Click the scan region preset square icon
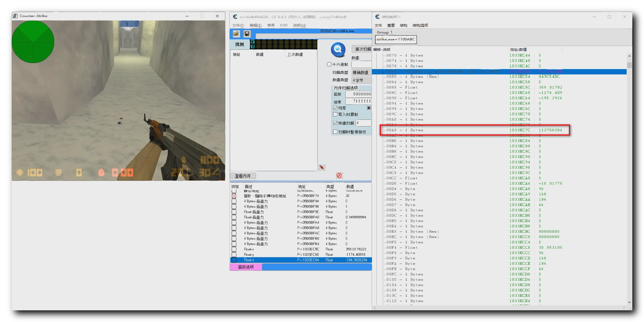The width and height of the screenshot is (644, 322). point(369,108)
